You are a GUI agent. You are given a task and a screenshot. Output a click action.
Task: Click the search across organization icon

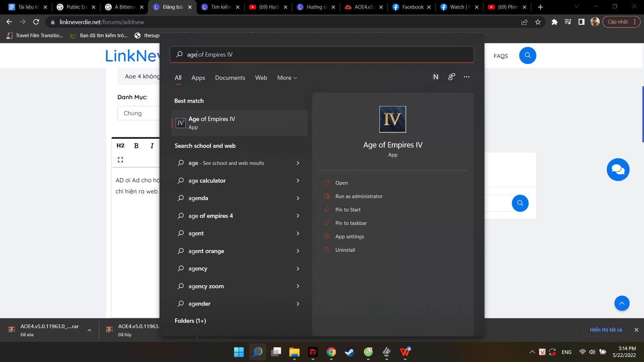coord(451,77)
